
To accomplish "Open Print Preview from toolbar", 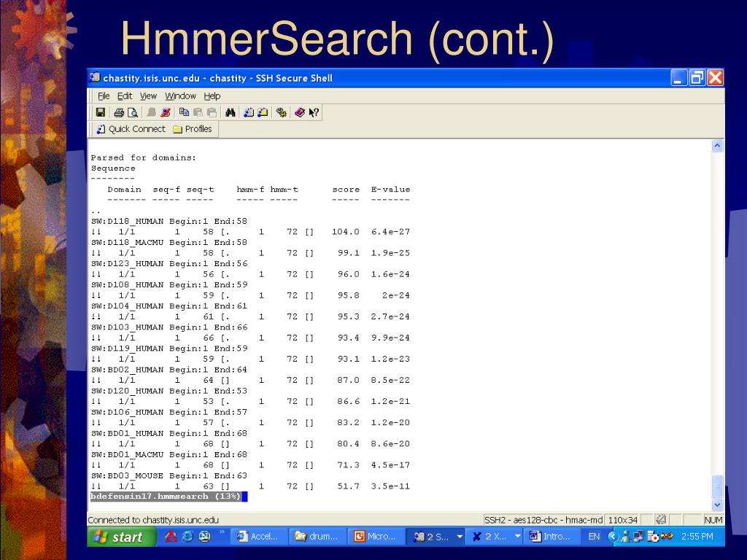I will click(x=133, y=112).
